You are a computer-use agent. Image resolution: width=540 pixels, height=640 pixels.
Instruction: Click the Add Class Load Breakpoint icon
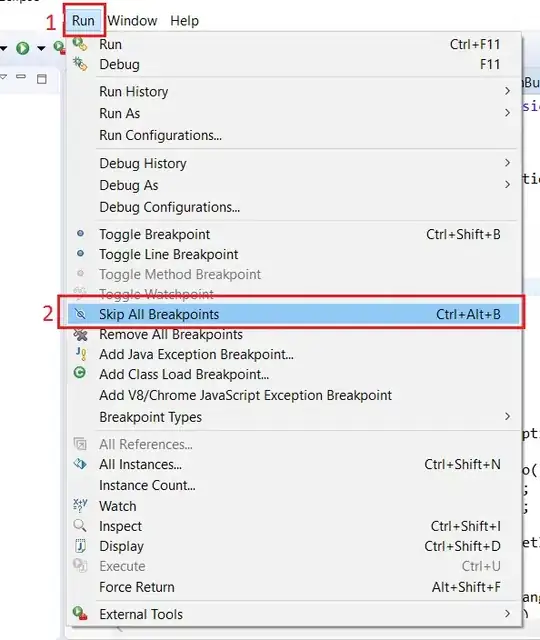pos(80,373)
